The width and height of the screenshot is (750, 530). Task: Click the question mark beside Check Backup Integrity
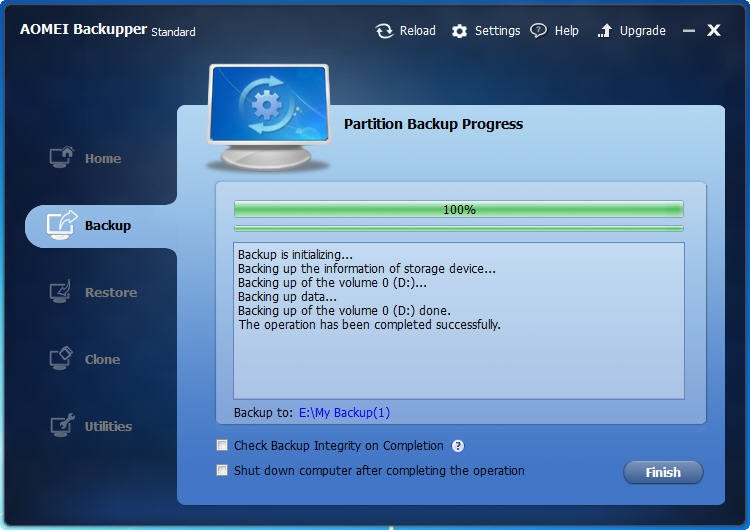pos(458,446)
